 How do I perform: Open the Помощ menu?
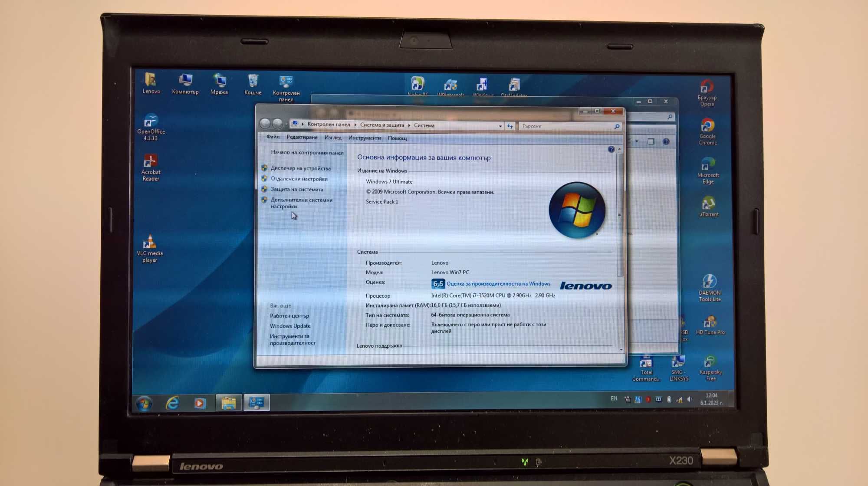click(397, 138)
